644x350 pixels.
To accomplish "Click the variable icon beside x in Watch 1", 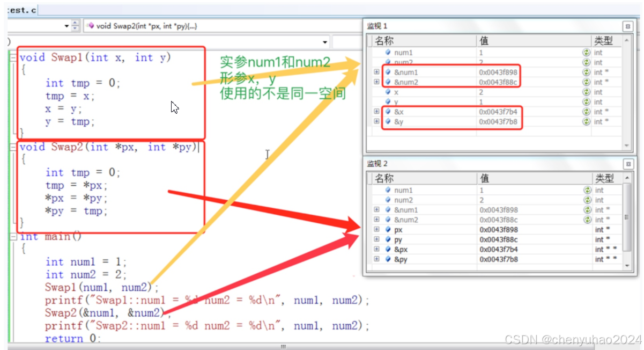I will [x=388, y=92].
